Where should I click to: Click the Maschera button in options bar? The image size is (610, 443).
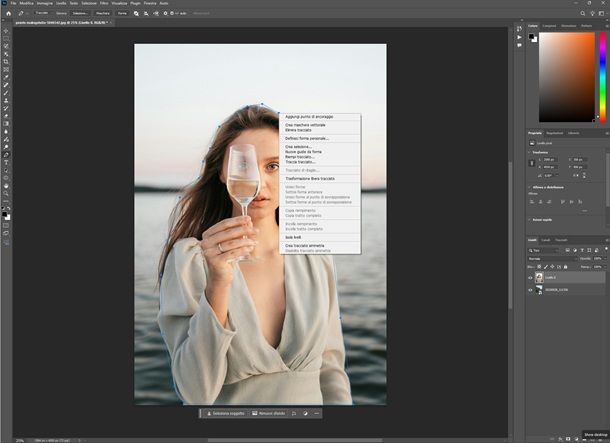tap(103, 13)
